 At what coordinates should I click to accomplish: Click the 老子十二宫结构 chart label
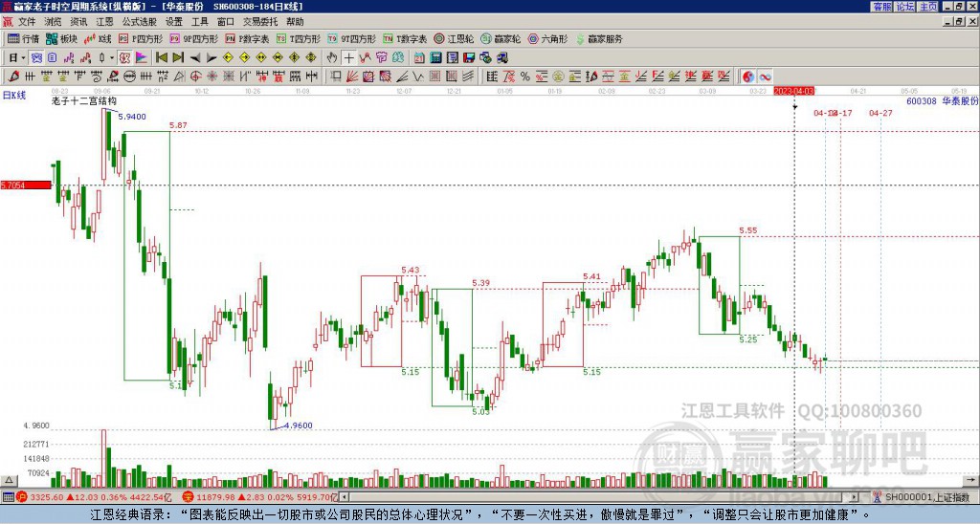(x=84, y=100)
